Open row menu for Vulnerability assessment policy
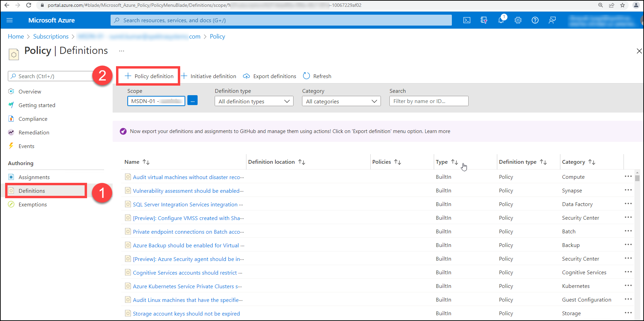 pos(628,190)
